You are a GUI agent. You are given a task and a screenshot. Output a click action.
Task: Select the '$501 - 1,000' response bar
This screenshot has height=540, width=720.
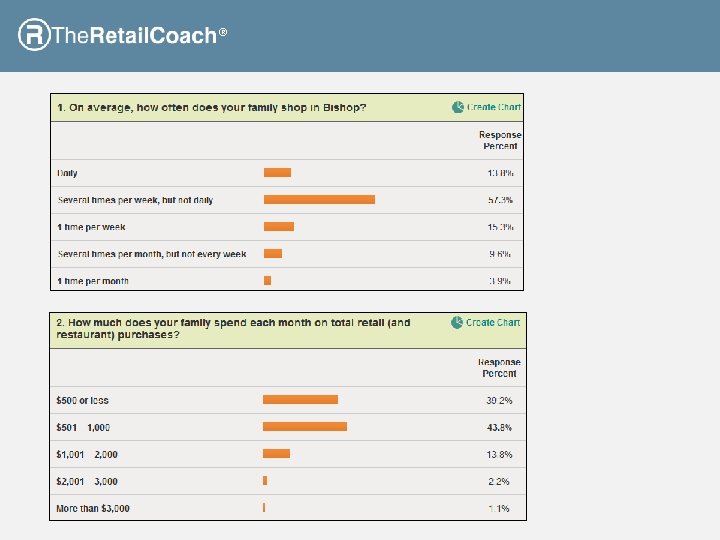click(305, 427)
